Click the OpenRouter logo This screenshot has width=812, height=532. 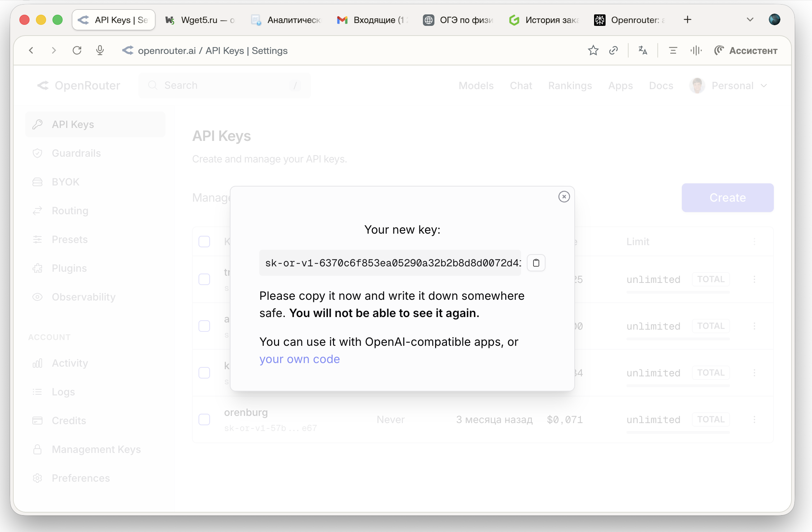(78, 86)
